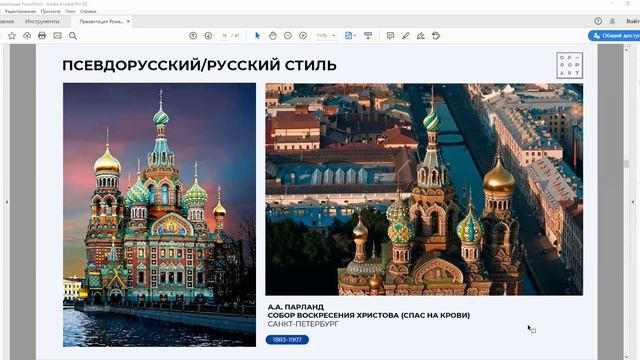This screenshot has width=640, height=360.
Task: Zoom in with the plus icon
Action: pyautogui.click(x=303, y=36)
